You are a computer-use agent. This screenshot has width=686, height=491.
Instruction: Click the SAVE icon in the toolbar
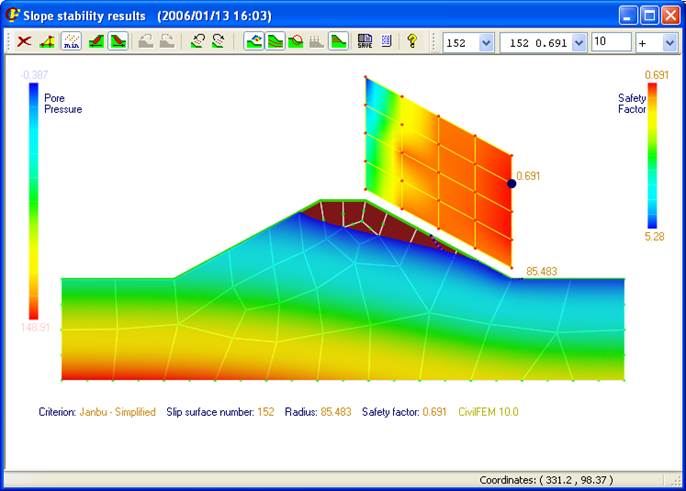[365, 42]
